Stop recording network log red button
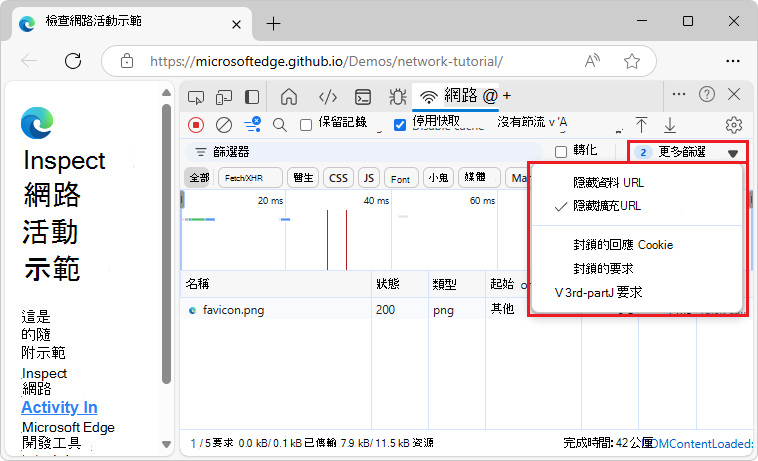The width and height of the screenshot is (758, 461). click(x=196, y=125)
